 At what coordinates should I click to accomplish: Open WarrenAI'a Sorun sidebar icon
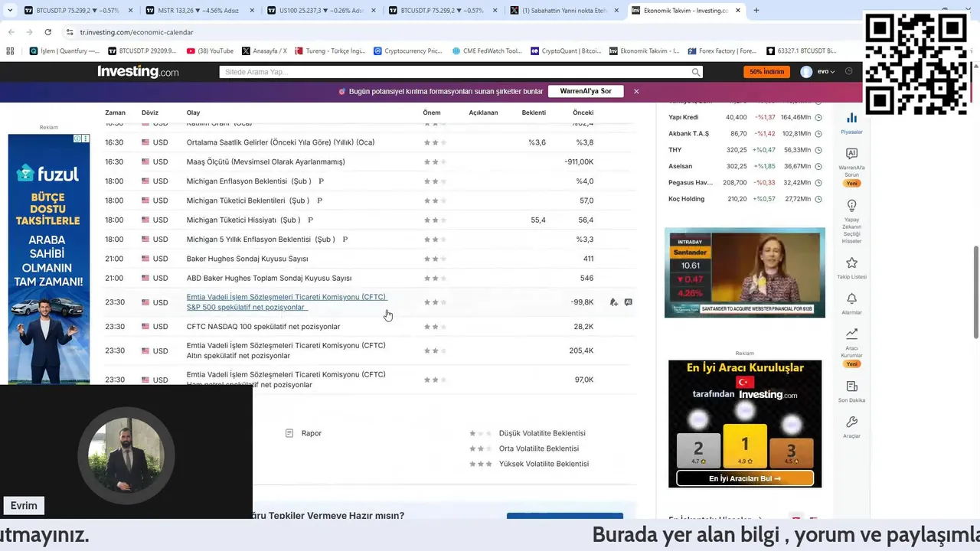pyautogui.click(x=851, y=154)
